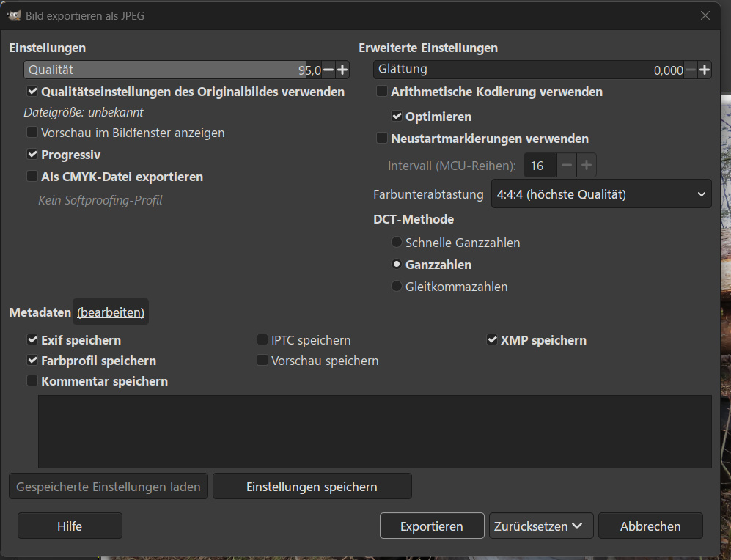
Task: Close the JPEG export dialog
Action: pos(705,15)
